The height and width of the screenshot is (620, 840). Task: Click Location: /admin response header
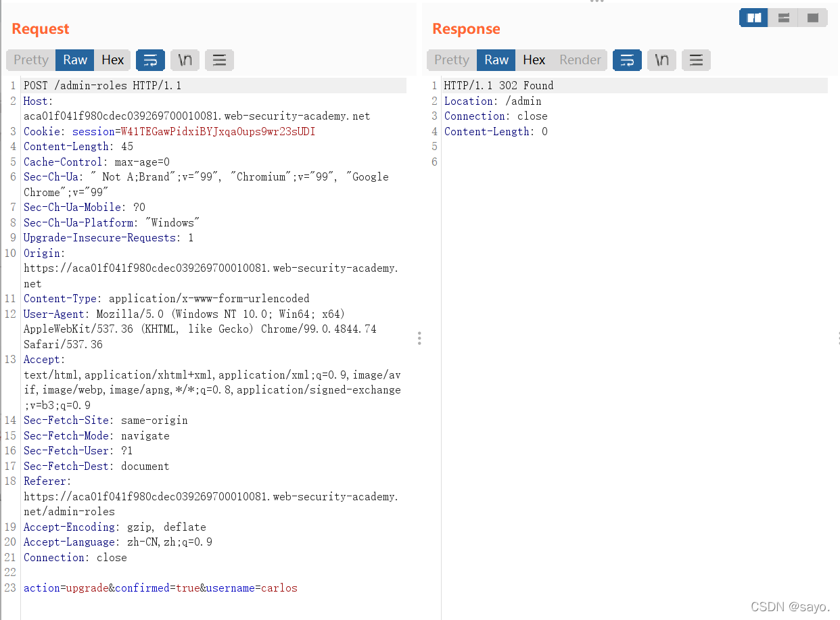[x=492, y=101]
